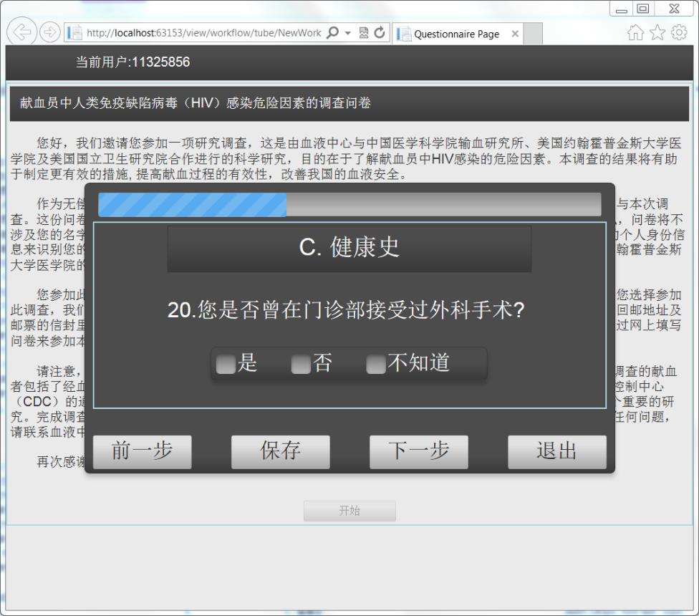
Task: Click the compatibility view icon
Action: click(364, 32)
